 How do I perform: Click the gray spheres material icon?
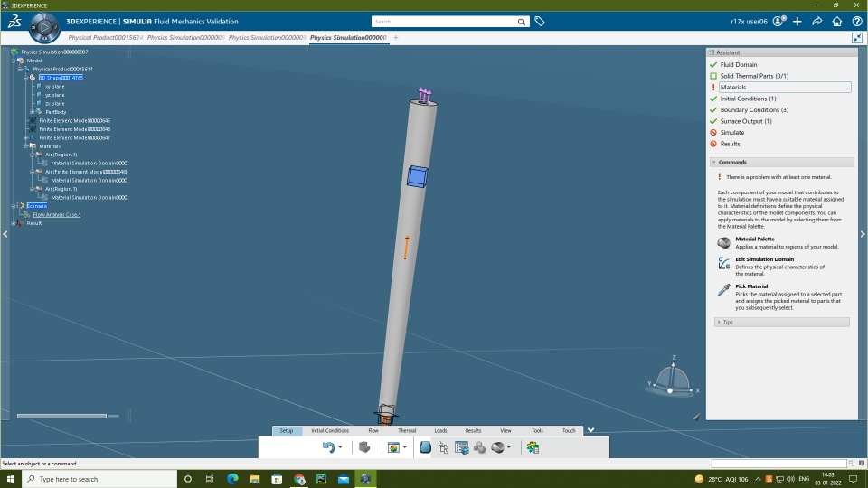point(479,447)
